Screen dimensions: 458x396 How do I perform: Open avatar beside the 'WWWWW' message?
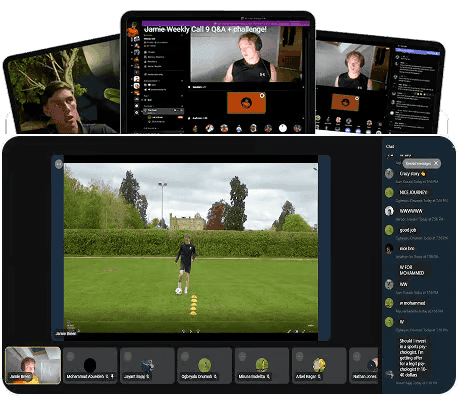(389, 211)
